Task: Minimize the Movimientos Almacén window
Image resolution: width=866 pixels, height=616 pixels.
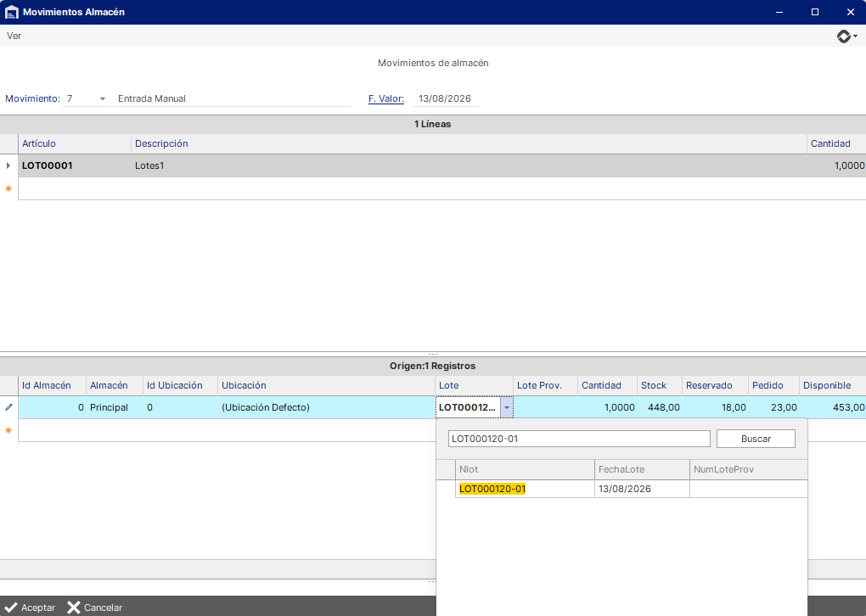Action: point(779,12)
